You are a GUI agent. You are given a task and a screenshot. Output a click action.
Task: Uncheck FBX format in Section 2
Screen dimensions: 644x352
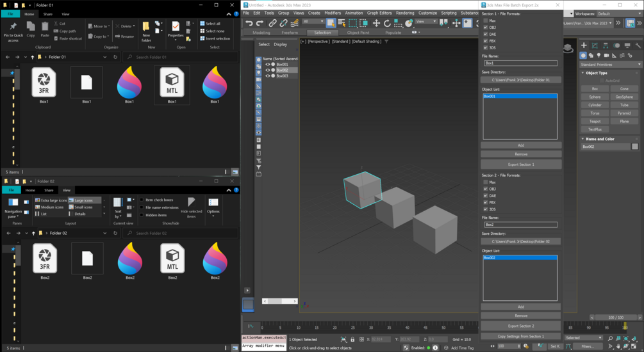pyautogui.click(x=486, y=202)
